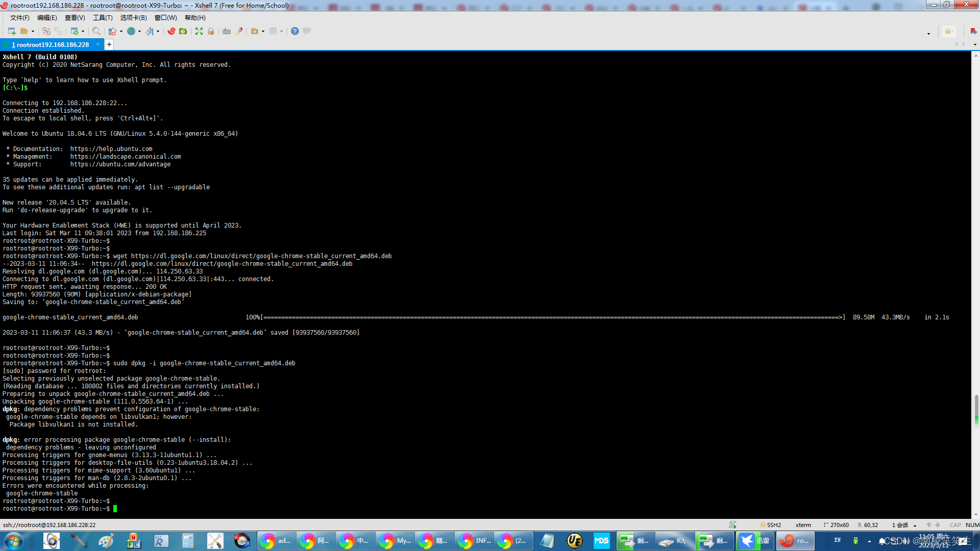The height and width of the screenshot is (551, 980).
Task: Open the session Properties gear icon
Action: tap(75, 31)
